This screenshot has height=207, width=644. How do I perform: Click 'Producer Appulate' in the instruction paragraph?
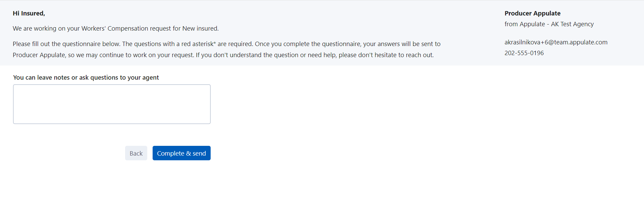[x=39, y=55]
